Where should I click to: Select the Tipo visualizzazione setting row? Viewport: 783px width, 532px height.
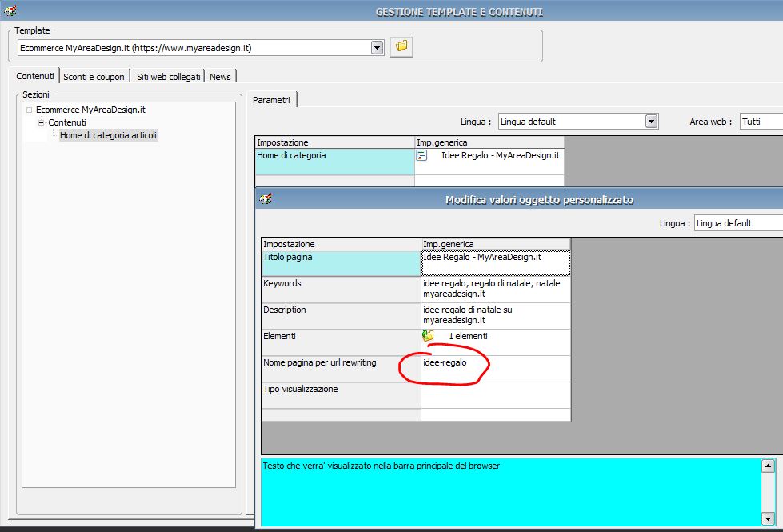click(342, 396)
